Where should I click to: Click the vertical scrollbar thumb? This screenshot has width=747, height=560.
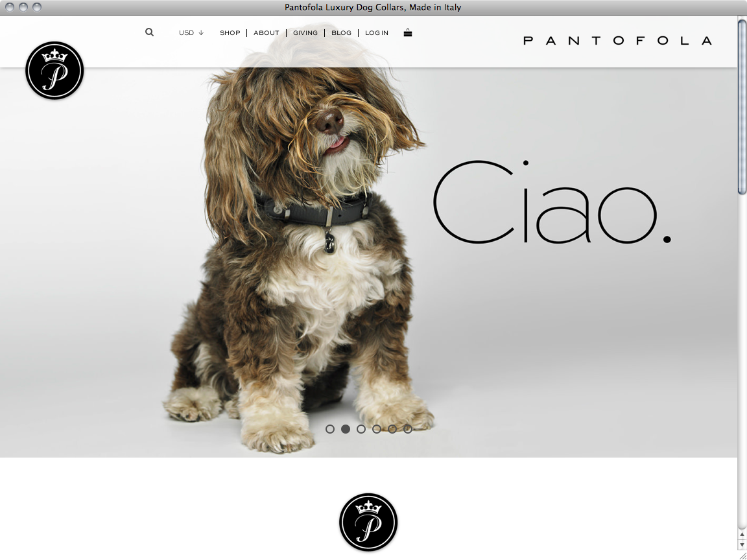pos(742,106)
